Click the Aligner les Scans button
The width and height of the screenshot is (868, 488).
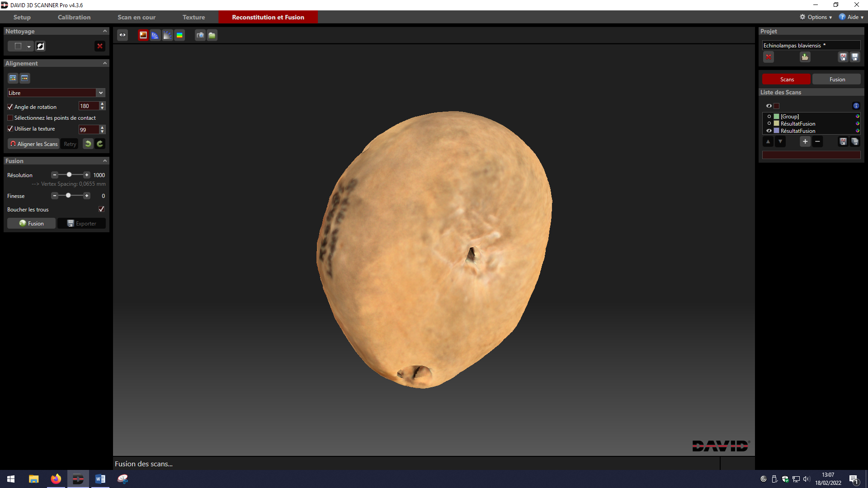[x=33, y=144]
